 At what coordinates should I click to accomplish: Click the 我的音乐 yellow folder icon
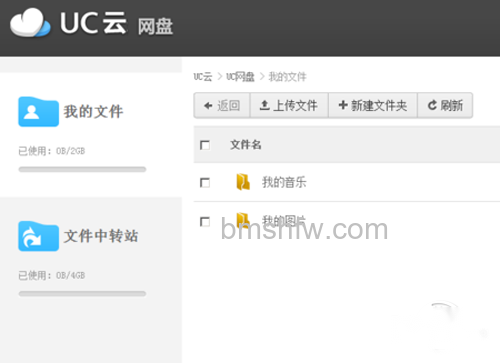[x=243, y=182]
